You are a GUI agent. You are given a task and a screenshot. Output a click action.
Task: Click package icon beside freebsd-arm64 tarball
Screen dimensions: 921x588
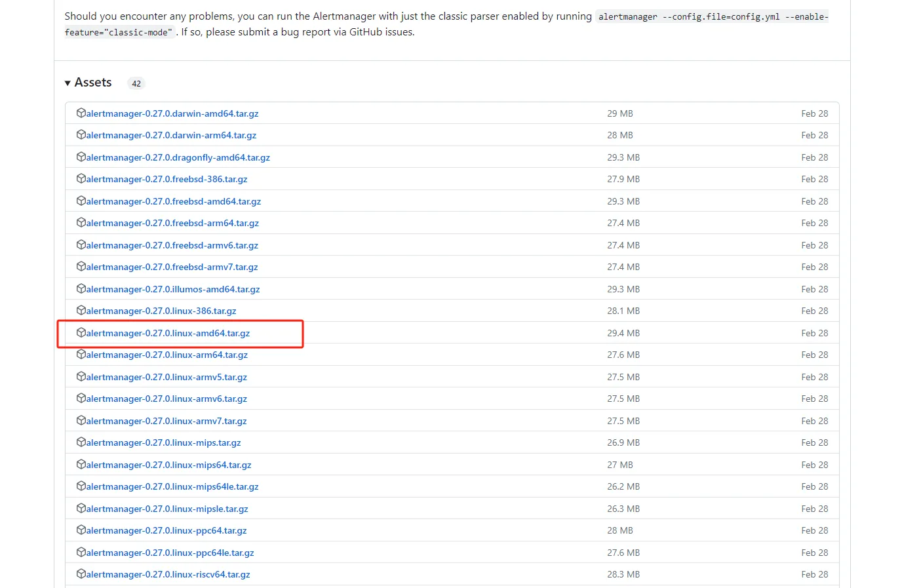pyautogui.click(x=81, y=222)
